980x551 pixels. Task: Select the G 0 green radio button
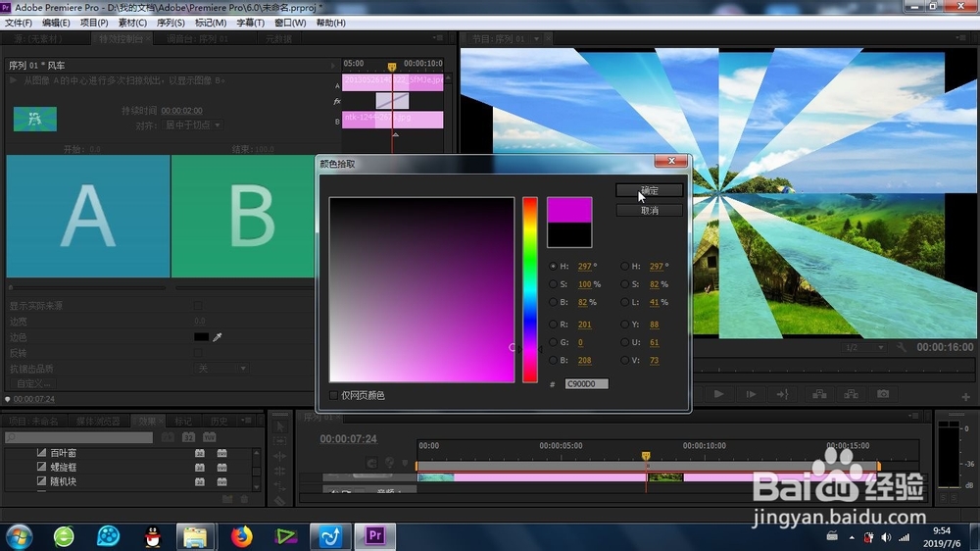pos(553,343)
